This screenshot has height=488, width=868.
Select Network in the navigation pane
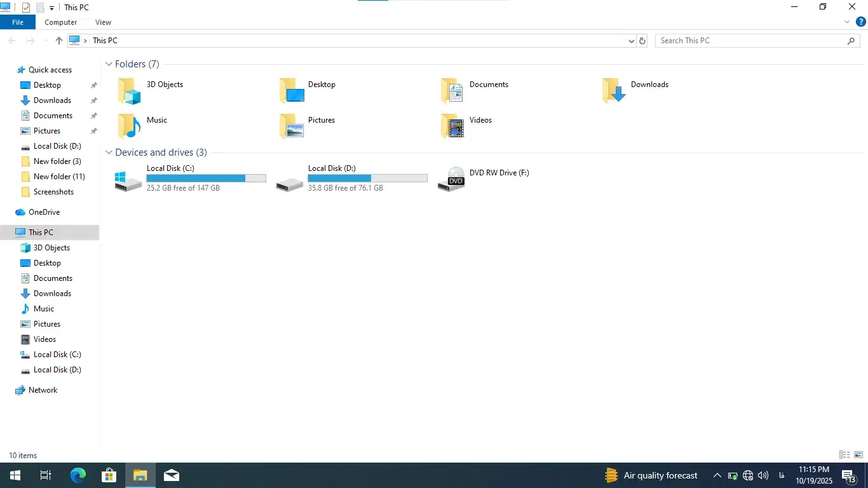coord(43,390)
